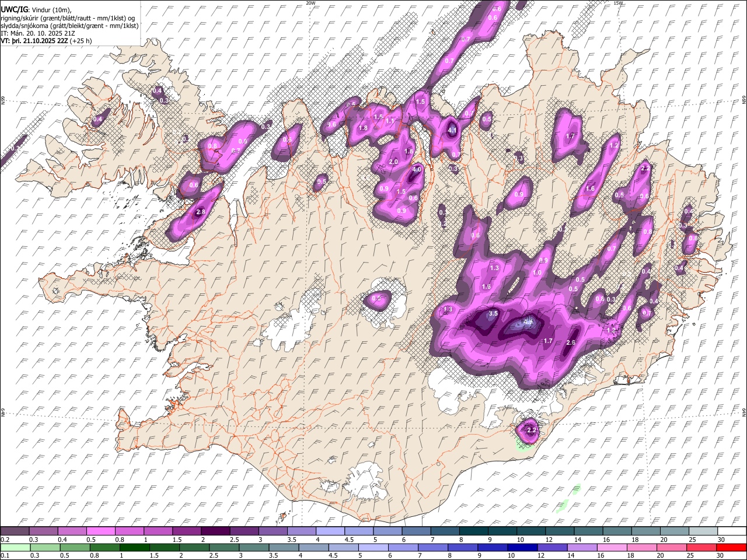Image resolution: width=747 pixels, height=560 pixels.
Task: Pick the dark green 1–1.5 rain scale swatch
Action: [134, 547]
